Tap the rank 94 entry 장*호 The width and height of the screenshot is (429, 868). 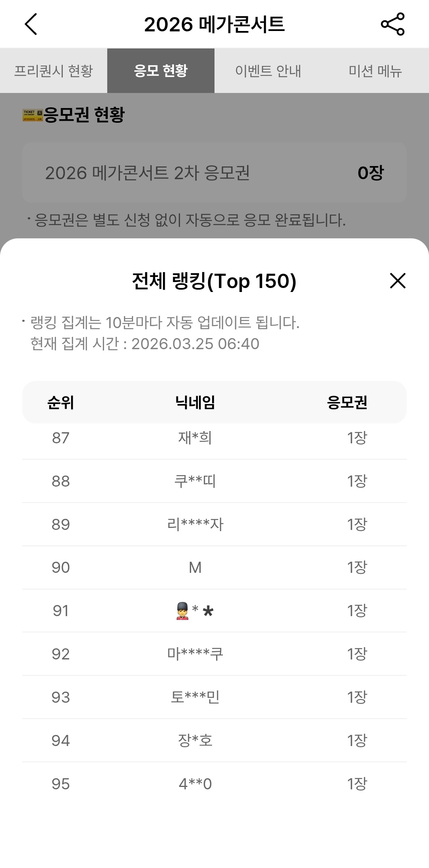(195, 740)
